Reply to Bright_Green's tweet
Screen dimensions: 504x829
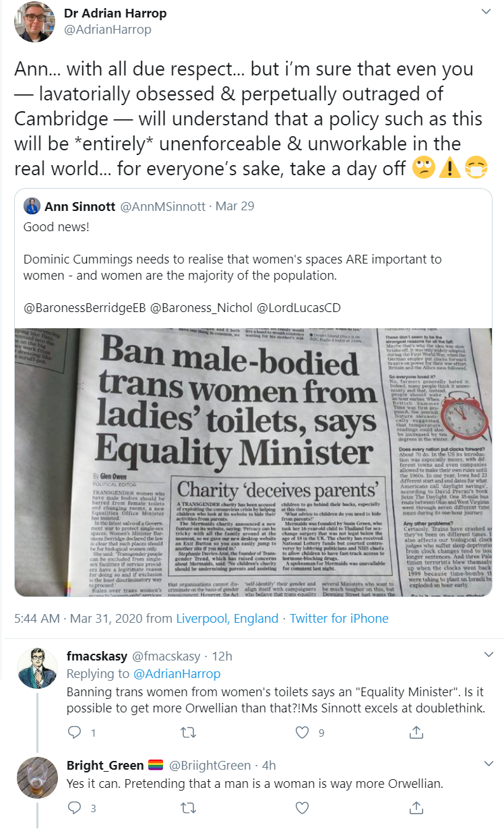[75, 807]
